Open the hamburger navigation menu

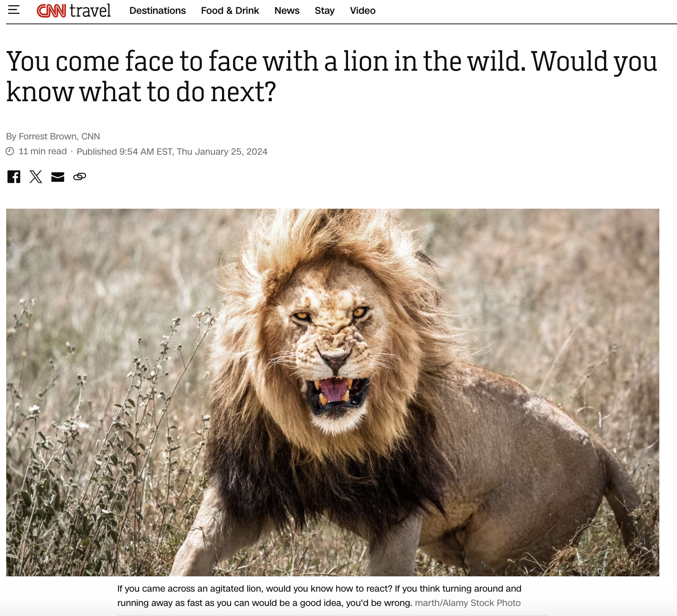point(14,10)
